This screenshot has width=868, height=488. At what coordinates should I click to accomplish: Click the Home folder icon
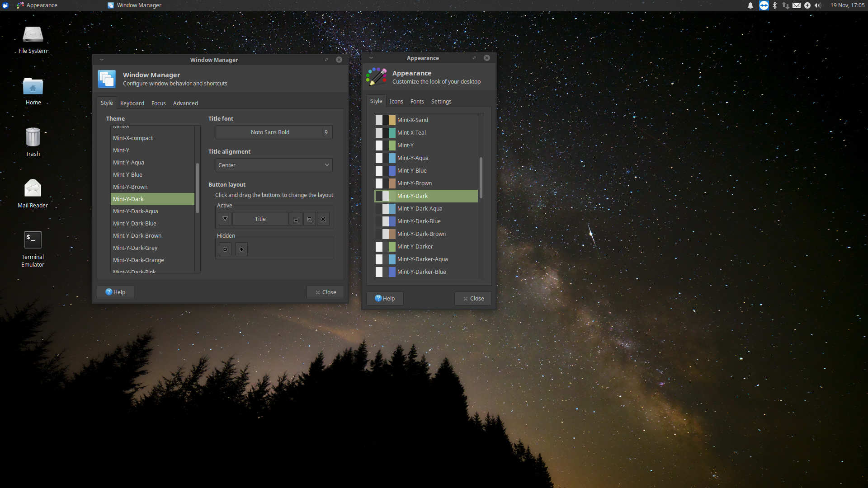point(33,87)
